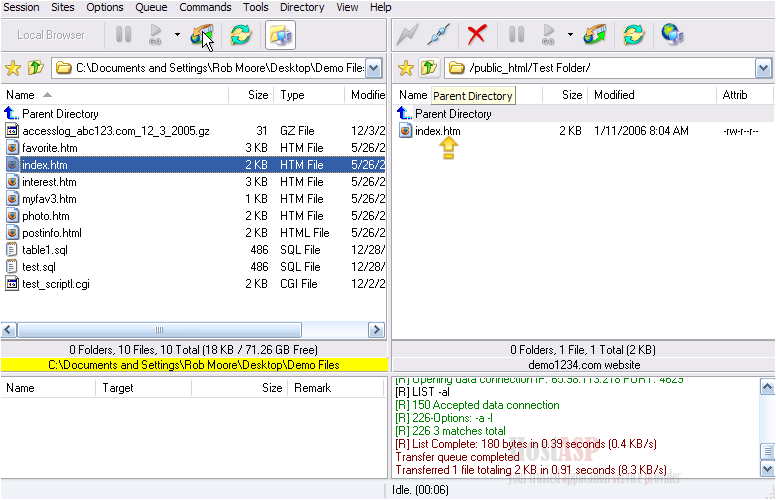776x500 pixels.
Task: Click local path input field
Action: tap(209, 68)
